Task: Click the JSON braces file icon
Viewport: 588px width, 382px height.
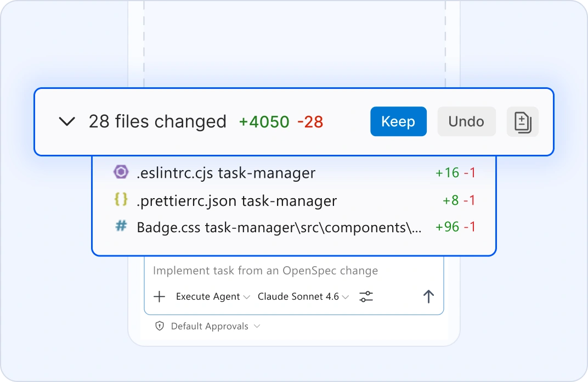Action: pos(121,199)
